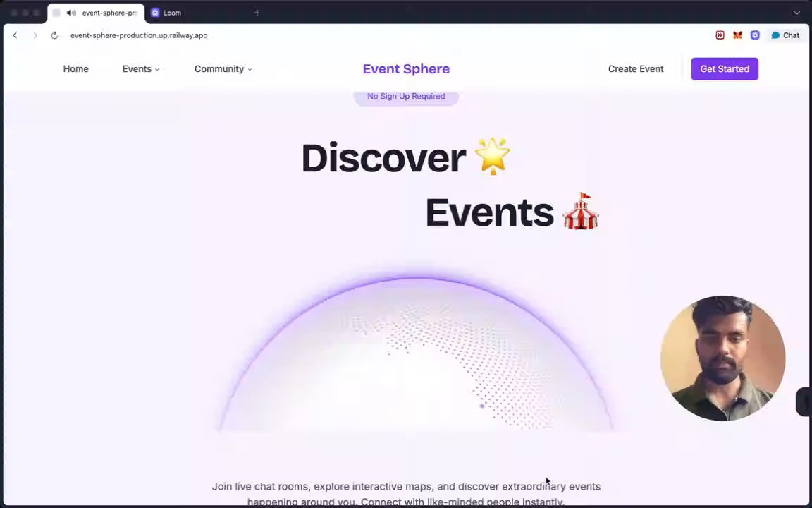Click the Discover heading text
The height and width of the screenshot is (508, 812).
pyautogui.click(x=383, y=157)
